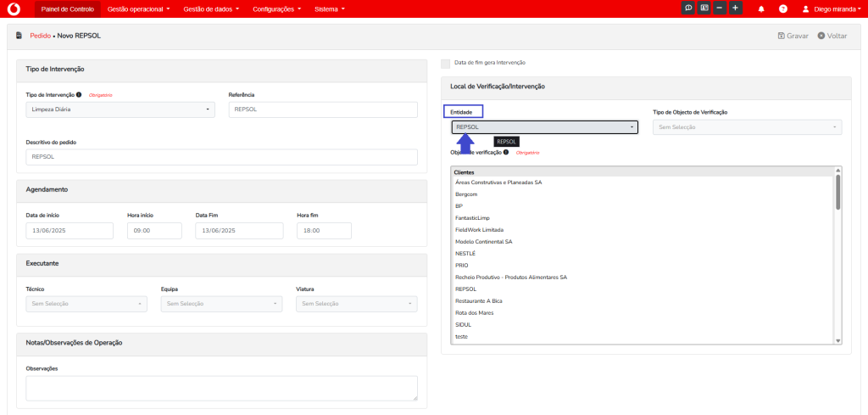Click the Voltar button
Image resolution: width=868 pixels, height=415 pixels.
click(x=832, y=36)
